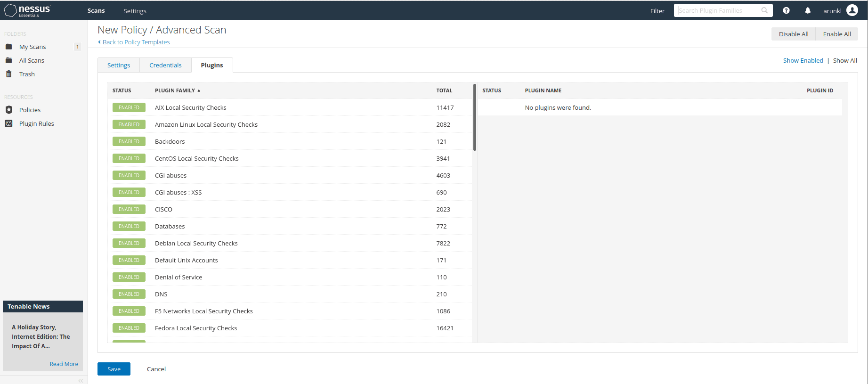Toggle ENABLED status for F5 Networks Local Security Checks
The height and width of the screenshot is (384, 868).
pyautogui.click(x=129, y=311)
